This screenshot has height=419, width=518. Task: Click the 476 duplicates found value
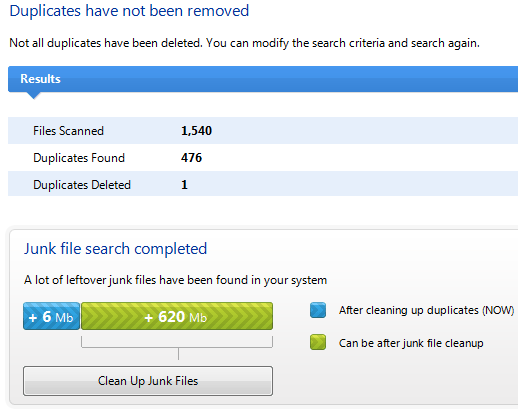coord(191,158)
